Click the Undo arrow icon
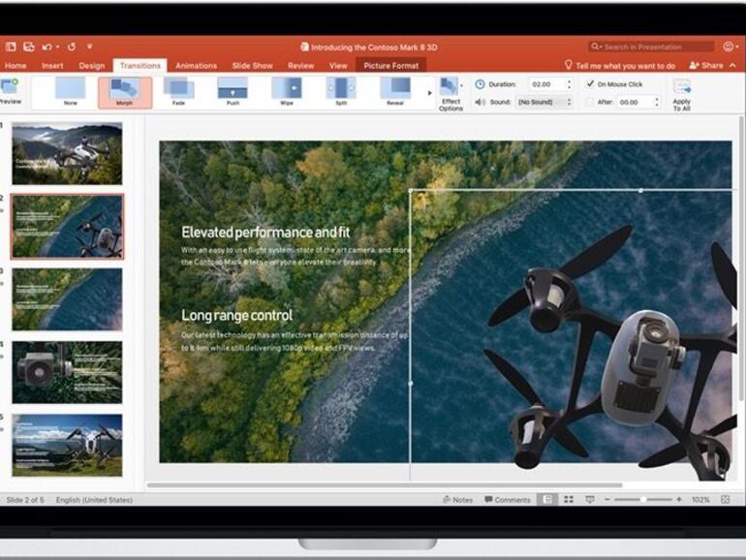The height and width of the screenshot is (560, 746). tap(47, 47)
